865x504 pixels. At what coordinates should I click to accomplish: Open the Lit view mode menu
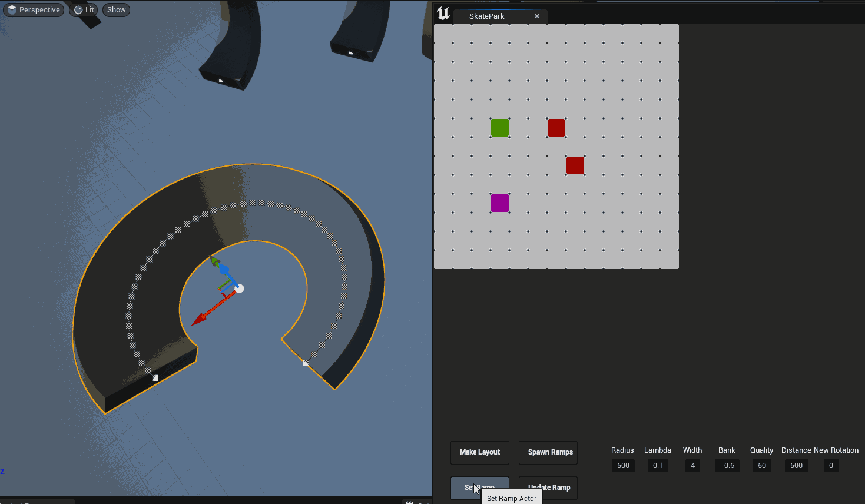[84, 10]
